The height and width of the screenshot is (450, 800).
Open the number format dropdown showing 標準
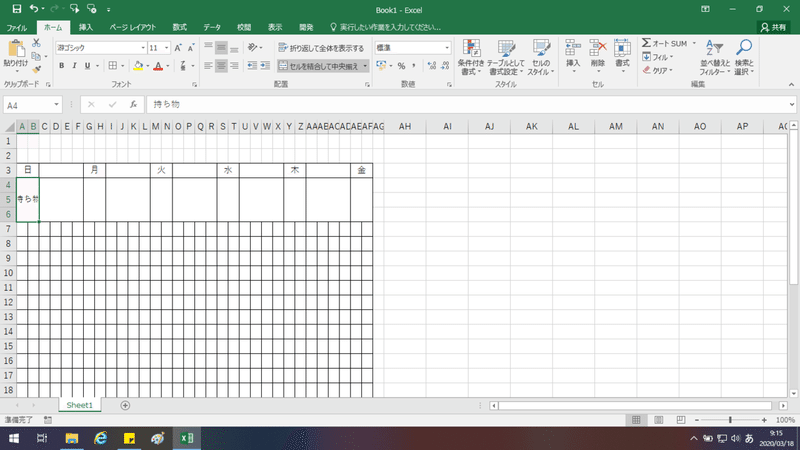(x=447, y=48)
